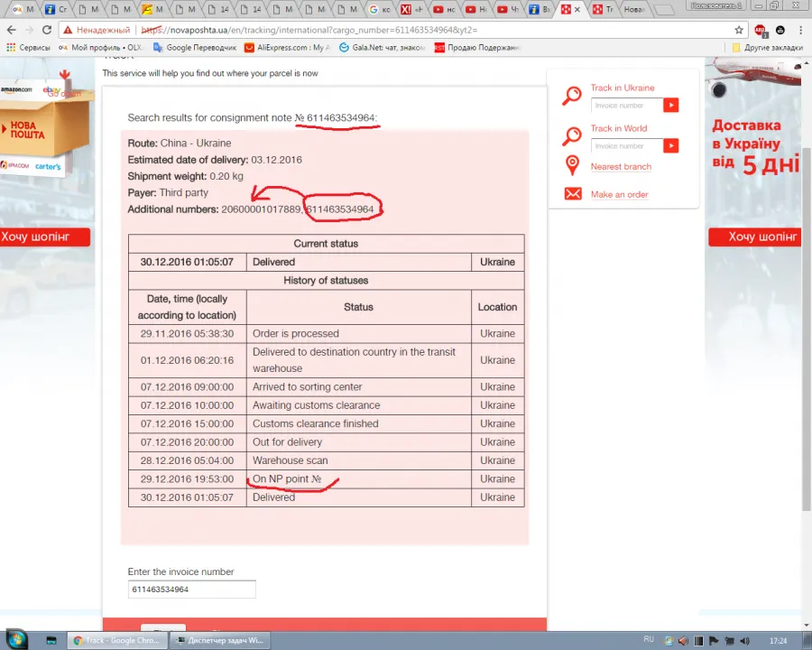The image size is (812, 650).
Task: Click the insecure connection warning icon
Action: 68,30
